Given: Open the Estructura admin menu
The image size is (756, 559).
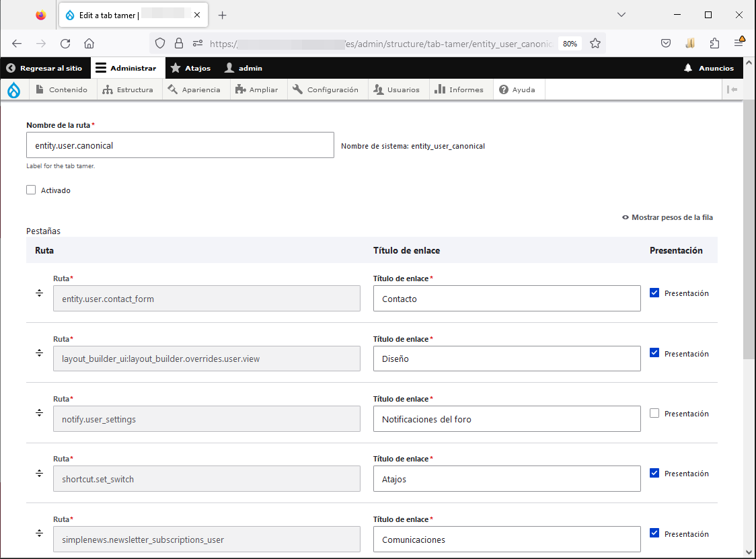Looking at the screenshot, I should 128,89.
